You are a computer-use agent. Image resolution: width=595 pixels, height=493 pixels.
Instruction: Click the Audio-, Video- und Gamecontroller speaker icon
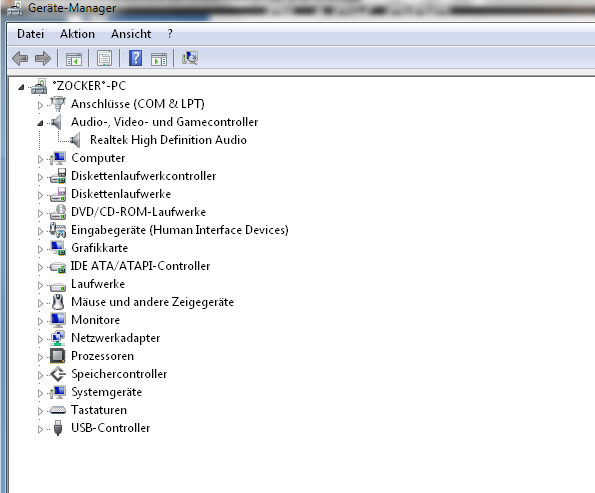click(x=56, y=122)
